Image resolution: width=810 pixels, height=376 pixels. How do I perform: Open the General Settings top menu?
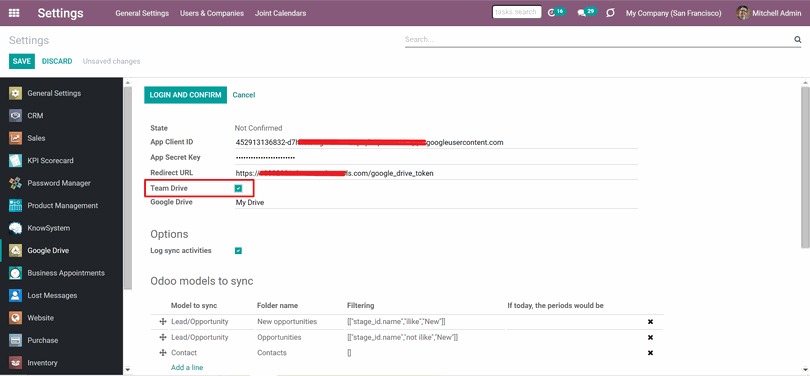tap(142, 13)
